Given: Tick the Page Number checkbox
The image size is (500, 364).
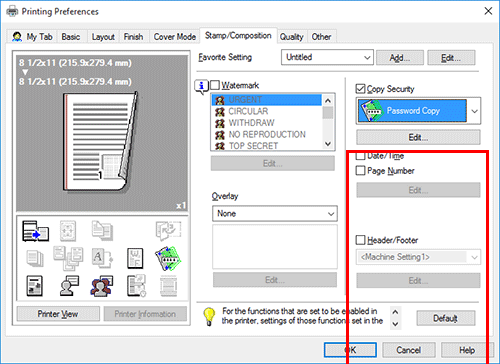Looking at the screenshot, I should (x=360, y=171).
